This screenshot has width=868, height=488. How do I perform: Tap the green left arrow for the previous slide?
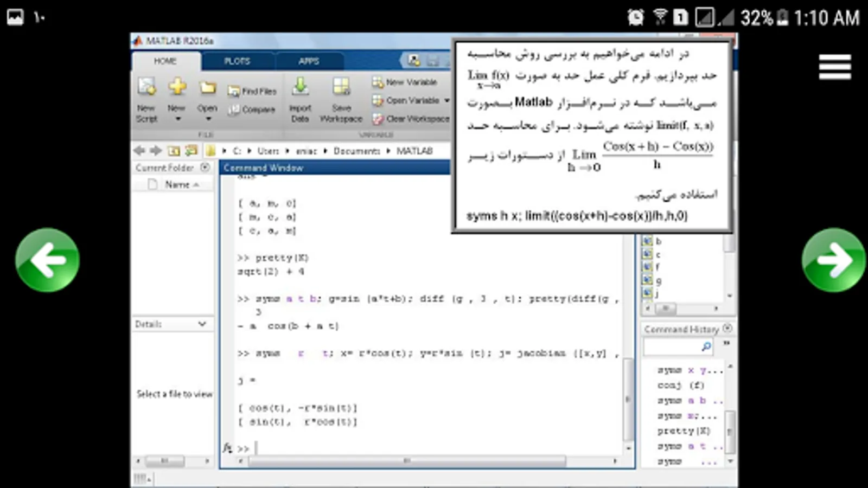pyautogui.click(x=48, y=260)
